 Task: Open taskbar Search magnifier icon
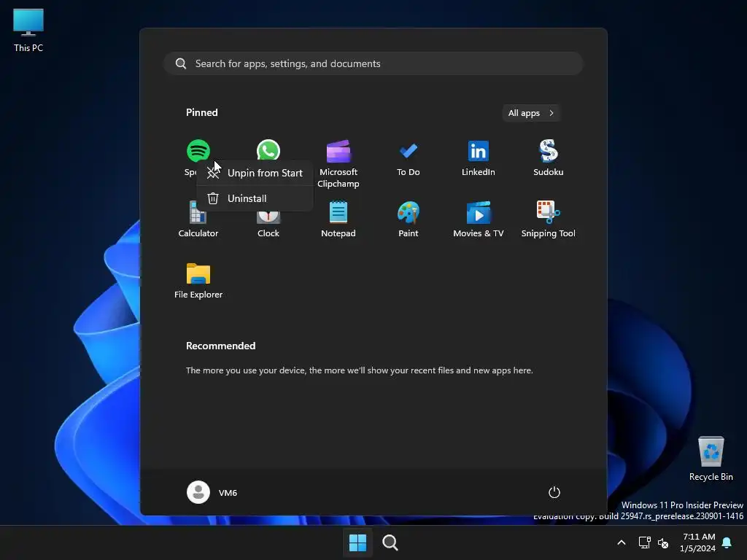click(390, 542)
